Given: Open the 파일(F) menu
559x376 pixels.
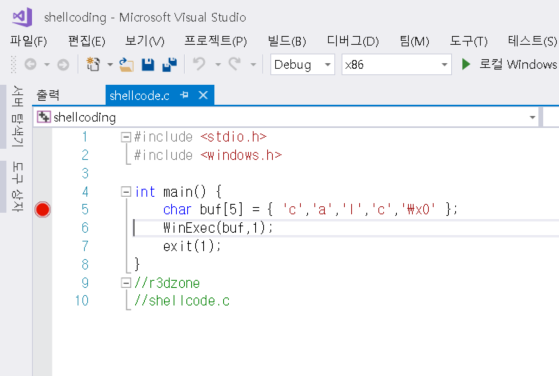Looking at the screenshot, I should click(29, 41).
